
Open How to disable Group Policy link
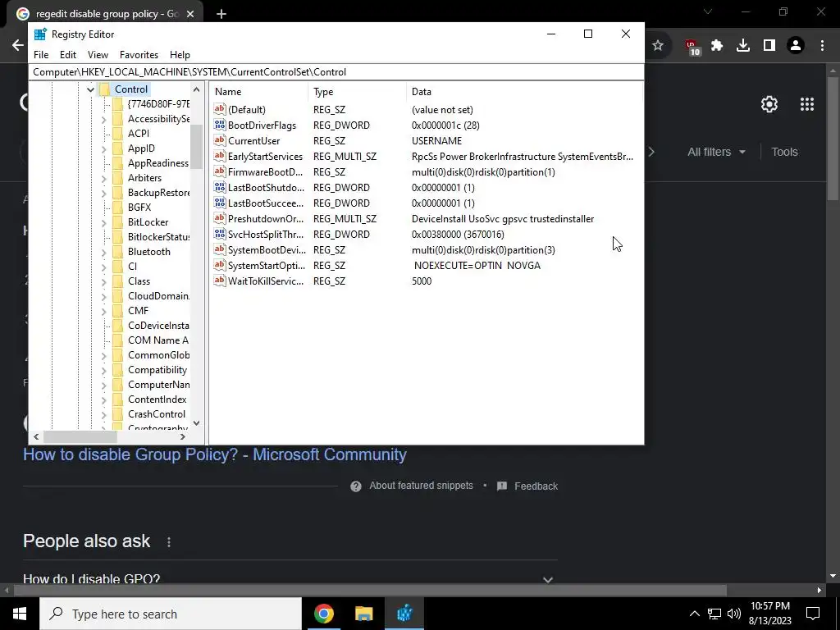[215, 454]
